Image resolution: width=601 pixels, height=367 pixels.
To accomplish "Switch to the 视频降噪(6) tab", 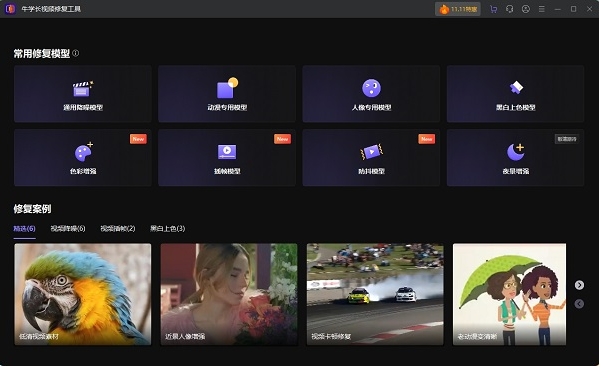I will coord(68,229).
